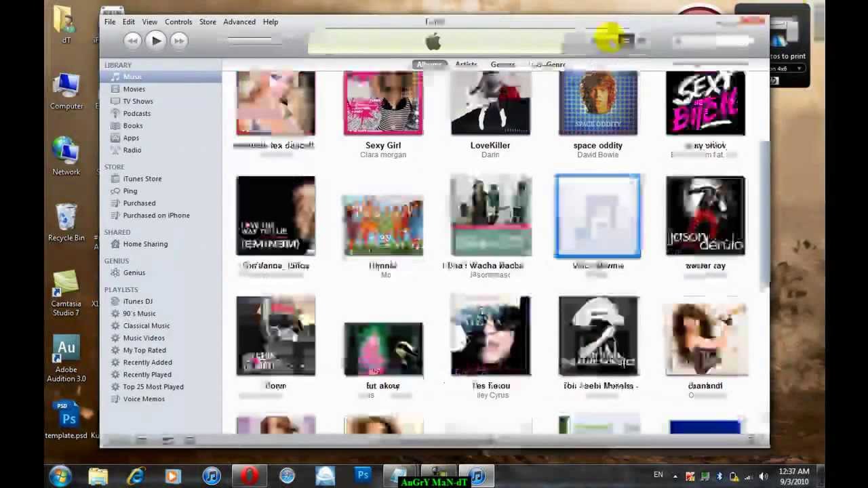868x488 pixels.
Task: Open the File menu
Action: click(110, 22)
